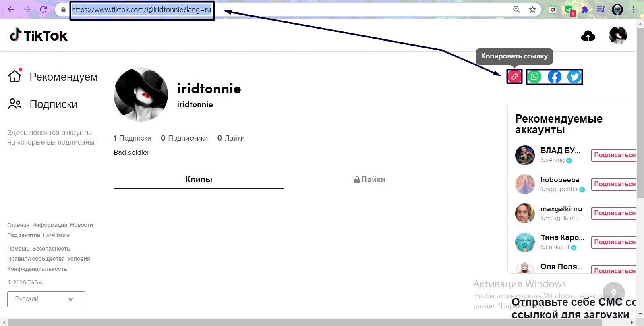Open the maxgalkinru account name
This screenshot has height=326, width=644.
coord(561,209)
